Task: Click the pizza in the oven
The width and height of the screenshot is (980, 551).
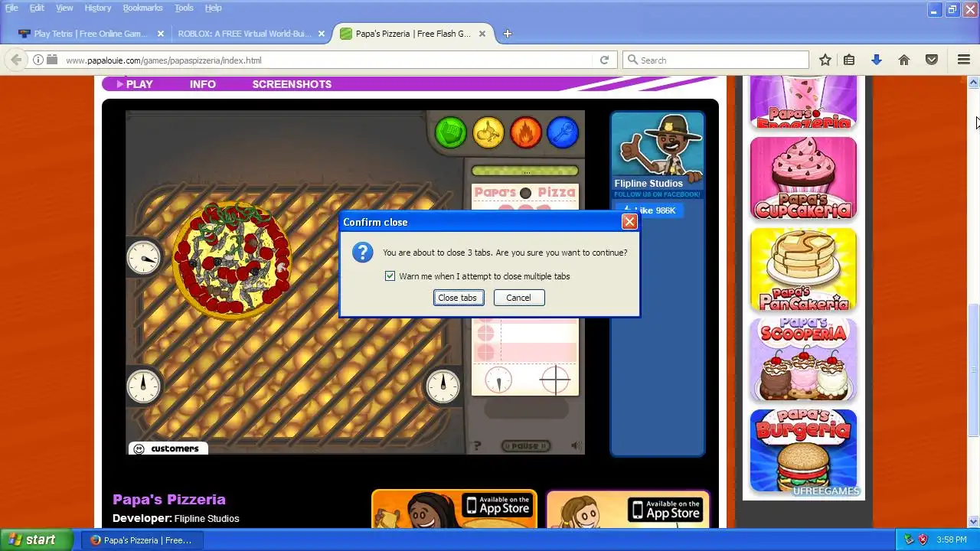Action: pyautogui.click(x=231, y=260)
